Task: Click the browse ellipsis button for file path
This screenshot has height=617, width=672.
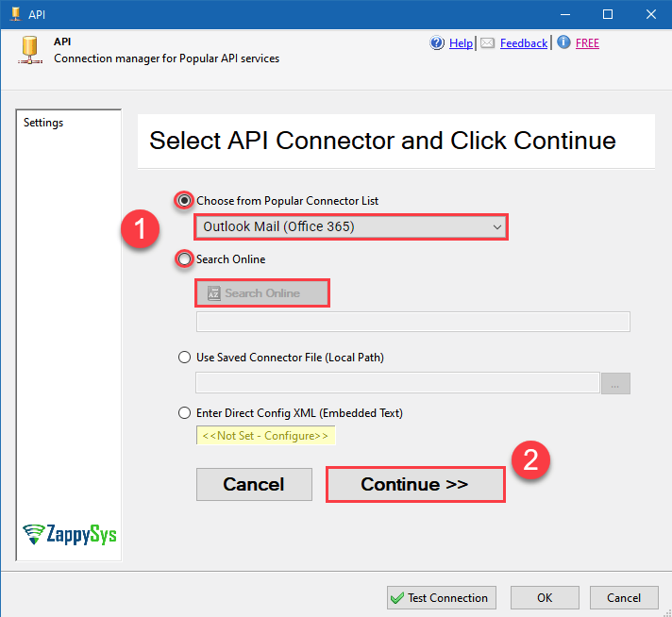Action: (x=615, y=383)
